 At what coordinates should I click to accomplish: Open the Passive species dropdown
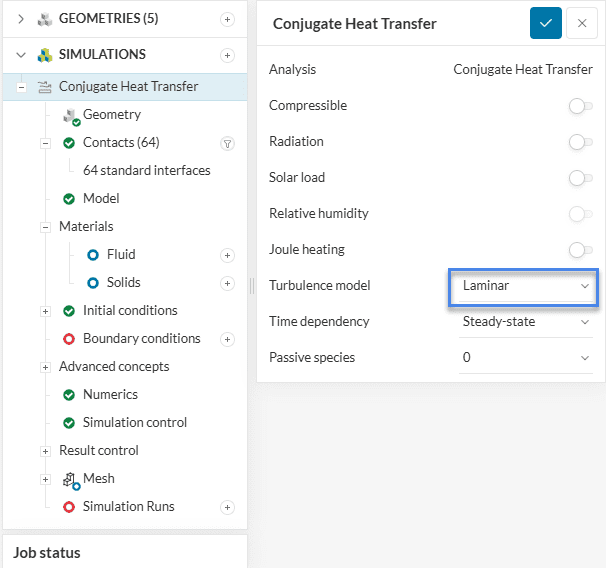tap(525, 358)
